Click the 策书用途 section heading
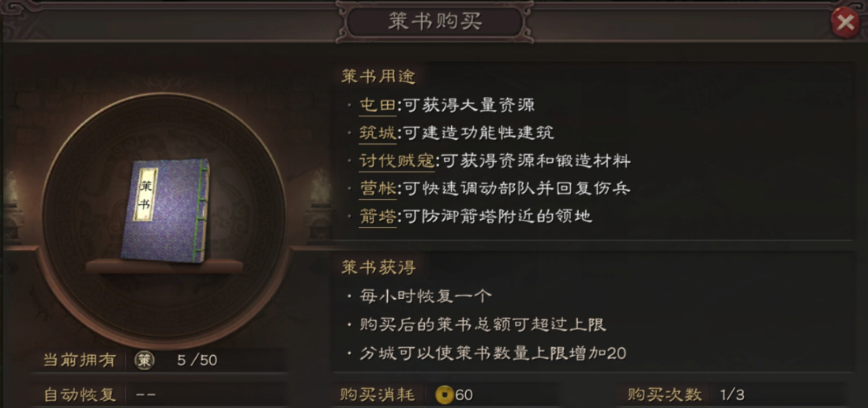 378,77
